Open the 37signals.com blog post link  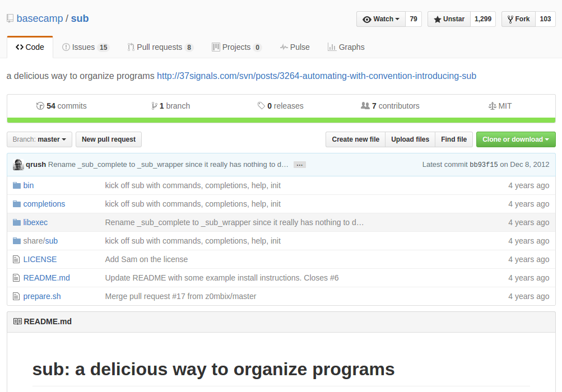[317, 76]
